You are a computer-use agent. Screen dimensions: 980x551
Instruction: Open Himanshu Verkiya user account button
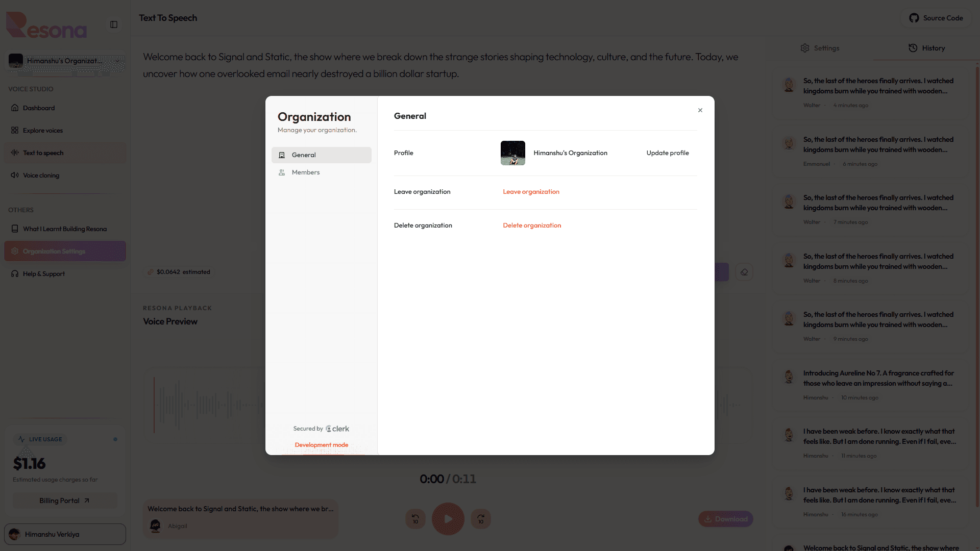coord(65,534)
